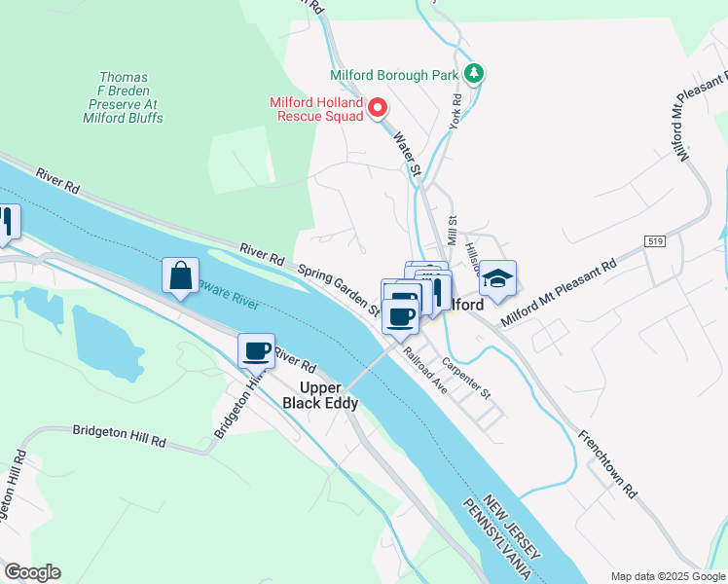Click the Thomas F Breden Preserve label
This screenshot has height=584, width=728.
click(123, 97)
